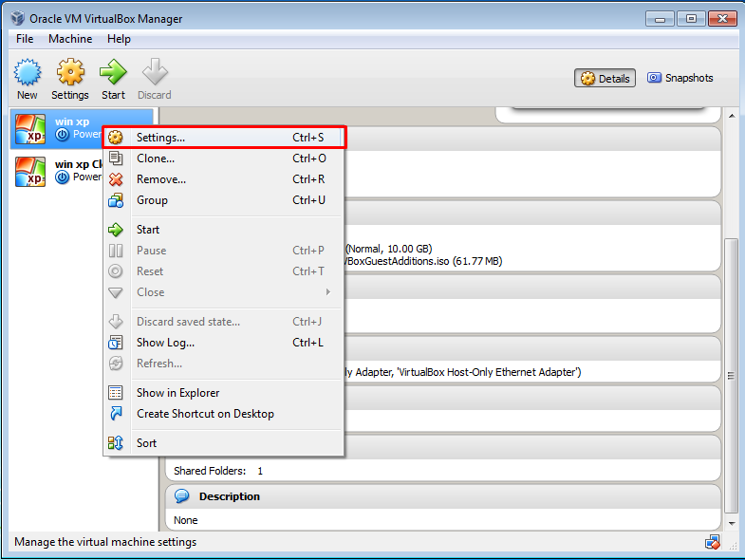Viewport: 745px width, 560px height.
Task: Close the VirtualBox Manager window
Action: tap(722, 19)
